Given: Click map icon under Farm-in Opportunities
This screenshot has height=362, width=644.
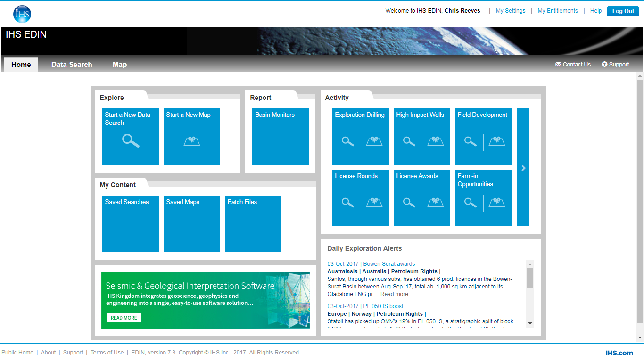Looking at the screenshot, I should tap(497, 202).
